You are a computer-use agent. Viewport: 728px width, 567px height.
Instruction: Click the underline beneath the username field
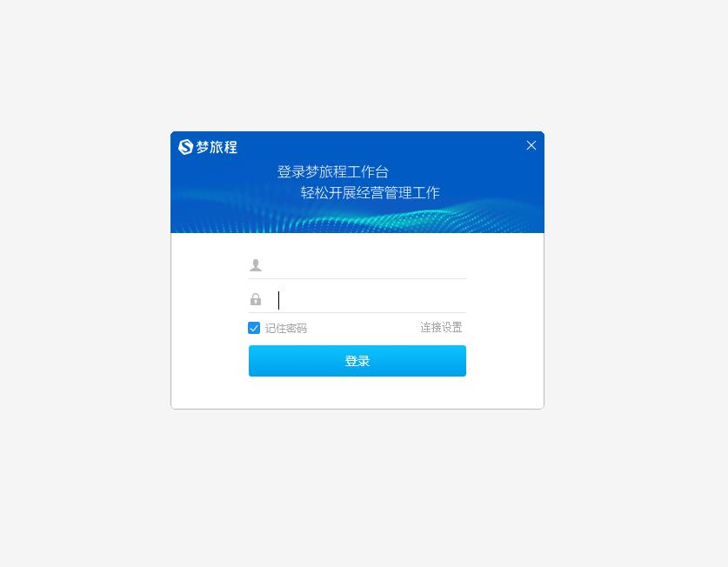pyautogui.click(x=357, y=278)
